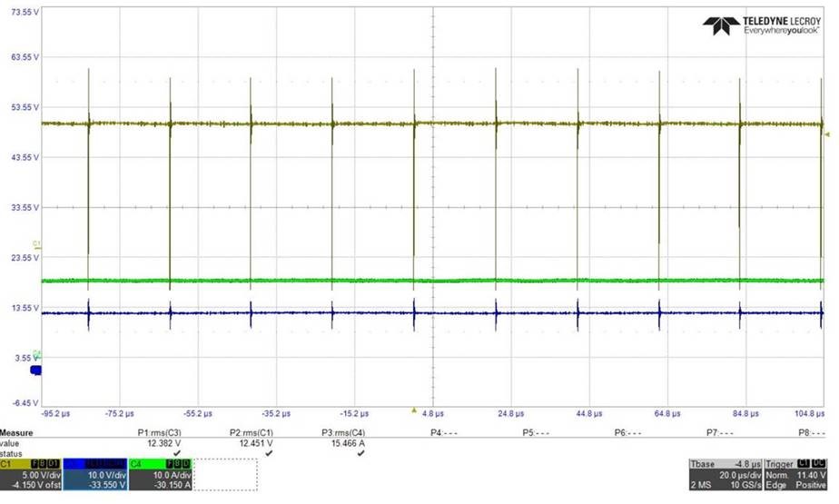Open the green C4 channel descriptor box
Viewport: 839px width, 504px height.
coord(160,475)
